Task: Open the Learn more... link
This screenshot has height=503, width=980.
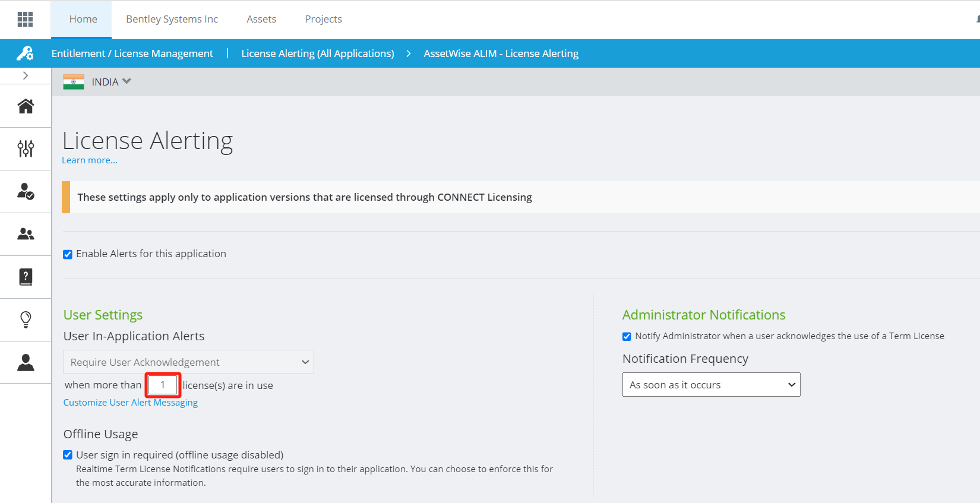Action: 90,160
